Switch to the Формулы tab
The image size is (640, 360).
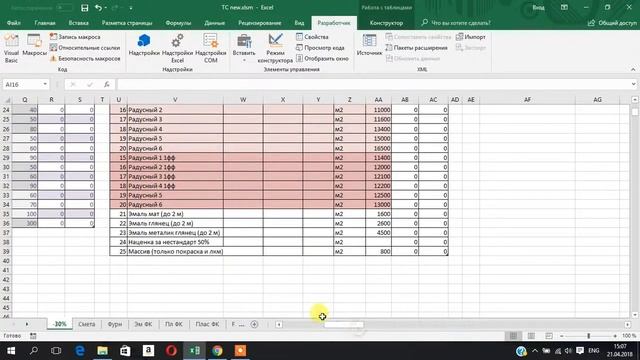point(178,23)
